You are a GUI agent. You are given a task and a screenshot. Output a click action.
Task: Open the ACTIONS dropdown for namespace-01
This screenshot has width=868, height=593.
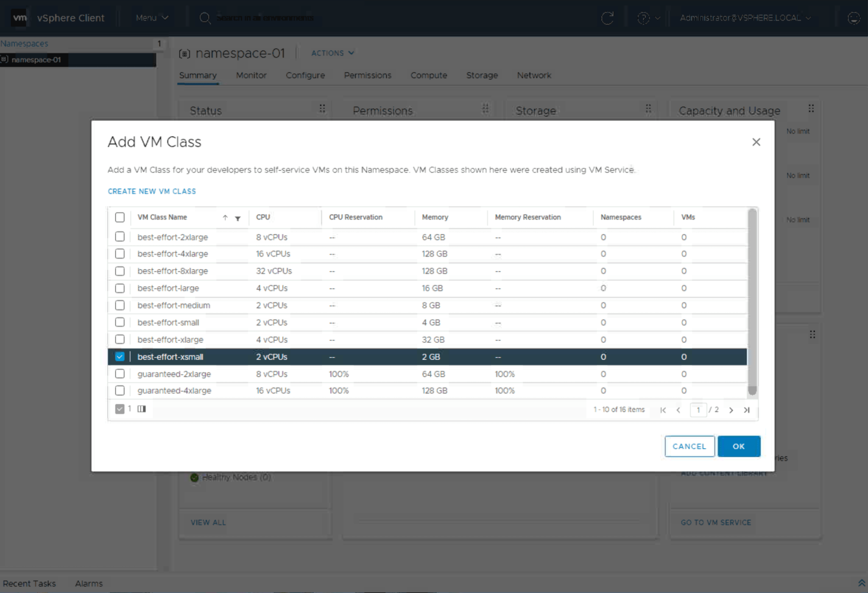pyautogui.click(x=332, y=53)
